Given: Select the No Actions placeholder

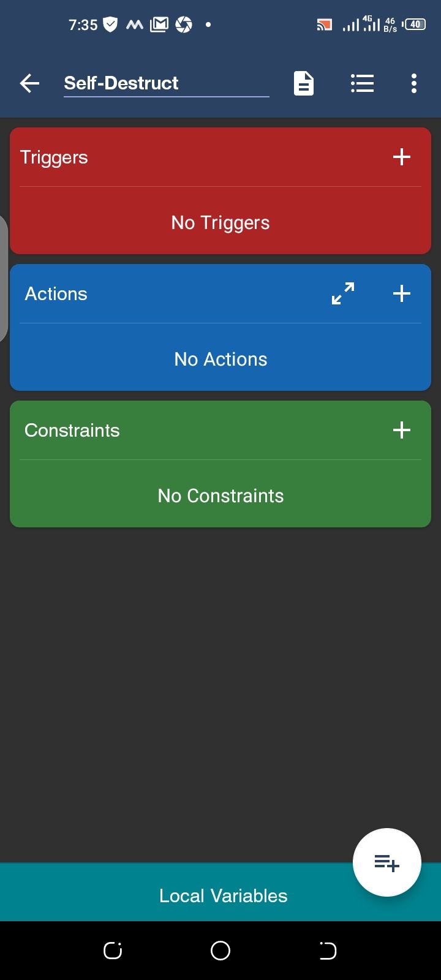Looking at the screenshot, I should 221,360.
